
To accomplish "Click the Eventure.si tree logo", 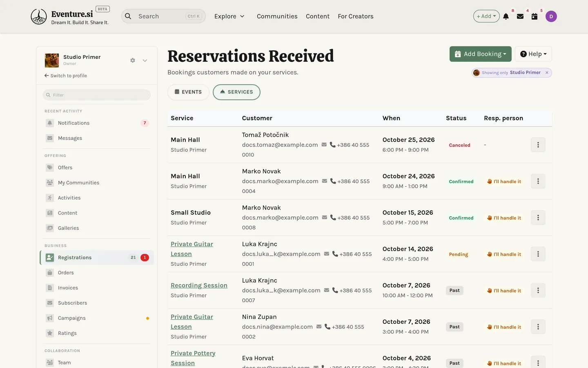I will [x=39, y=17].
